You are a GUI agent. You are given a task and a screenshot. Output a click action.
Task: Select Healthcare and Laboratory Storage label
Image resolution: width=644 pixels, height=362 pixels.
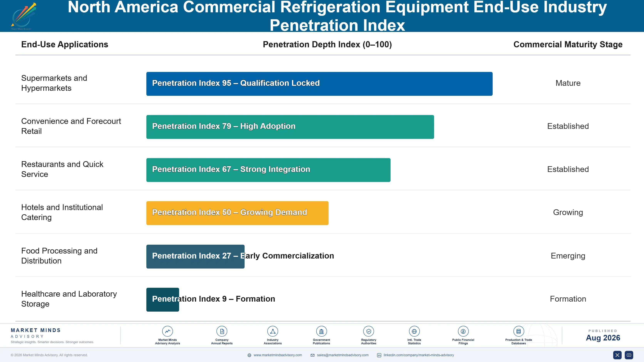click(69, 299)
